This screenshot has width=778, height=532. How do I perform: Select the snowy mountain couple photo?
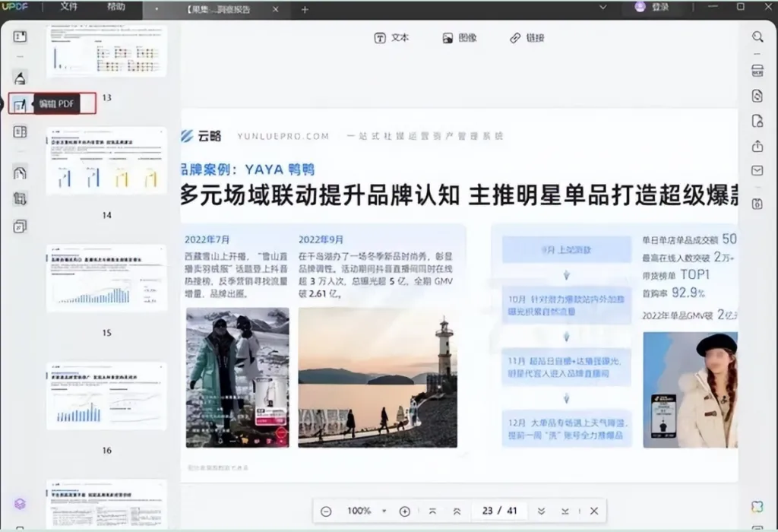pyautogui.click(x=238, y=378)
